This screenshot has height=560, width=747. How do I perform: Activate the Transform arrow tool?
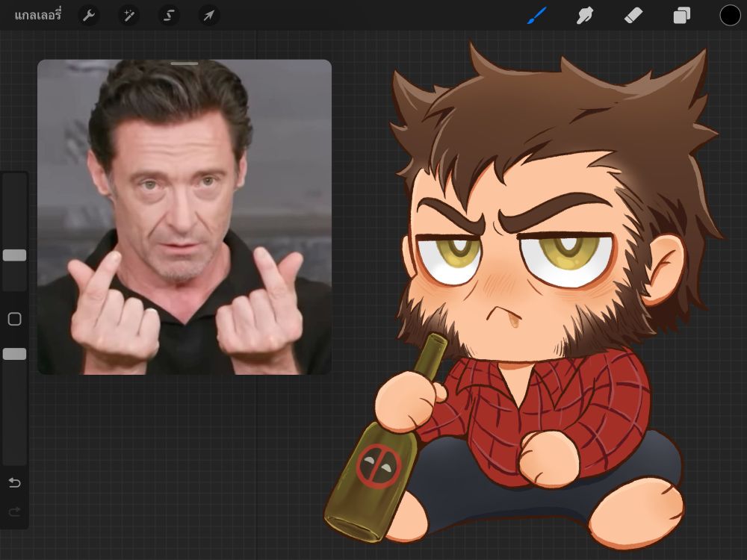click(209, 15)
